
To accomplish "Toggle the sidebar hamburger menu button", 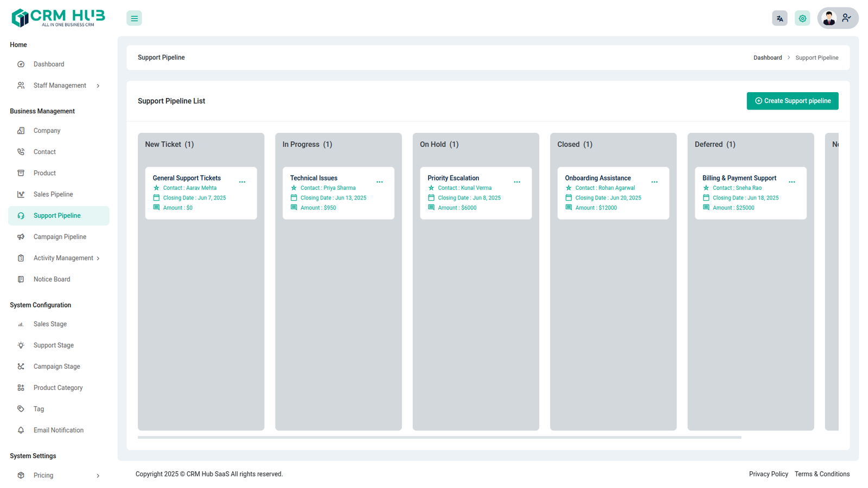I will coord(134,18).
